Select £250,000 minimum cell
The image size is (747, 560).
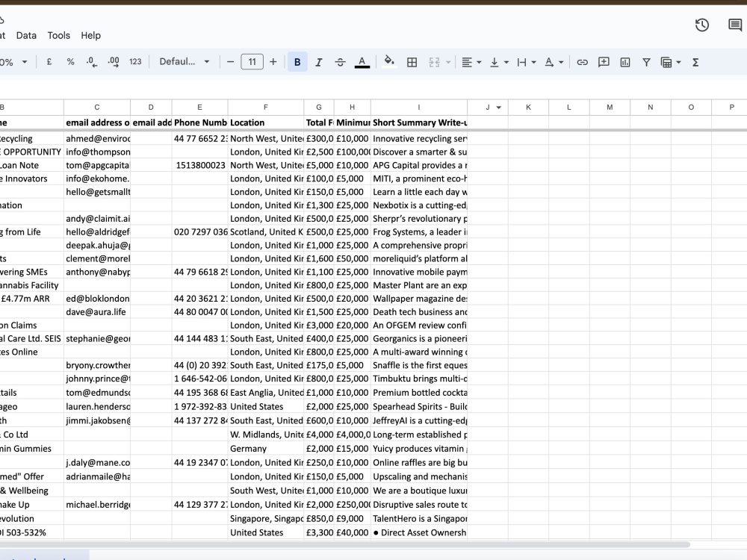click(352, 504)
